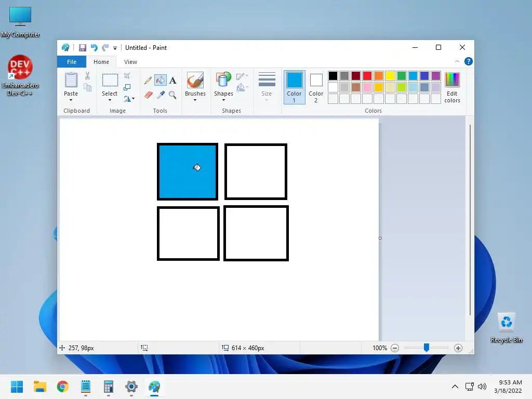Switch to the Home tab
The image size is (532, 399).
pyautogui.click(x=101, y=62)
